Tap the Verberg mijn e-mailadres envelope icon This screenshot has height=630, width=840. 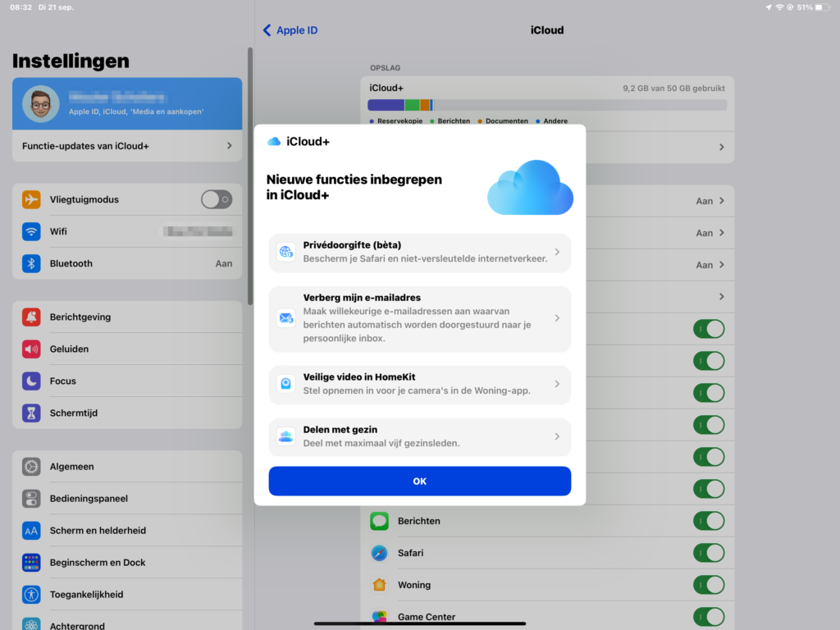(x=286, y=318)
